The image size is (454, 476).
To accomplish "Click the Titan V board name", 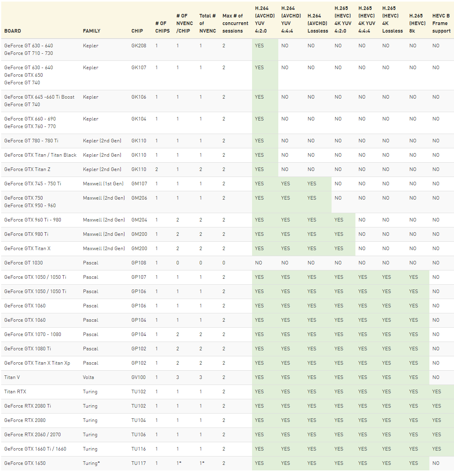I will [12, 377].
